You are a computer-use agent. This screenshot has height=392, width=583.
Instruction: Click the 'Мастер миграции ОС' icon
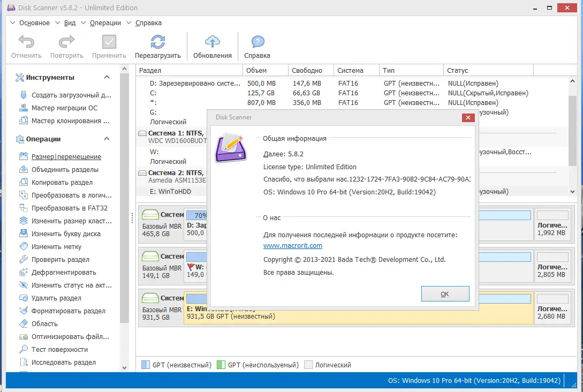click(x=24, y=108)
